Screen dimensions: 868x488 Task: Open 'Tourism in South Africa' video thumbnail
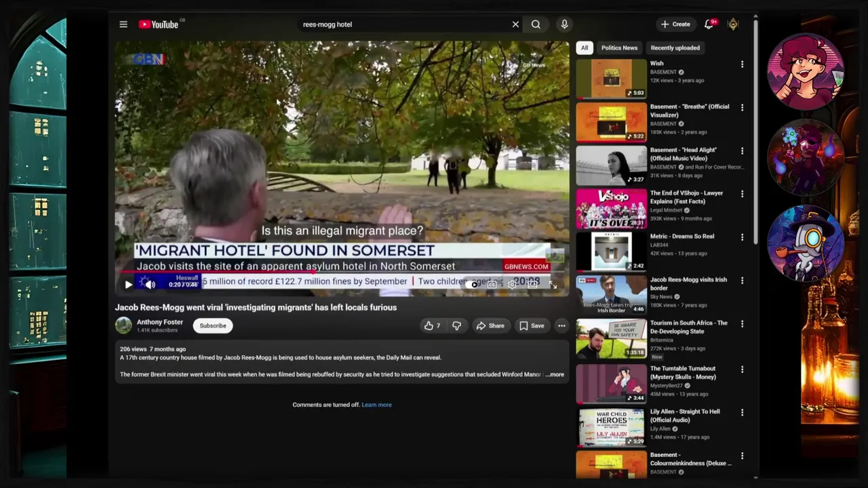(612, 338)
